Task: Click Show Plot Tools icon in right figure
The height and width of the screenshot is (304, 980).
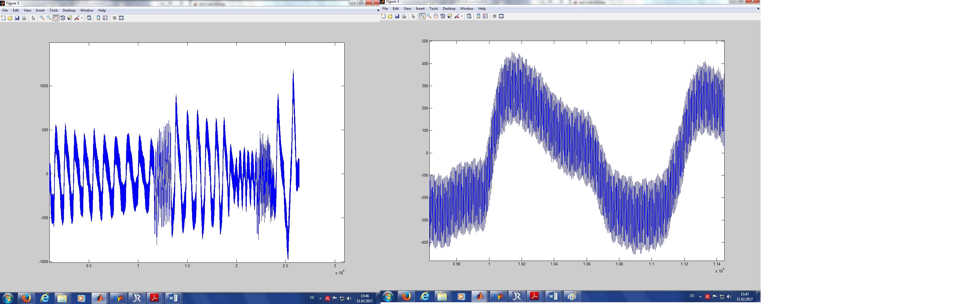Action: pos(501,16)
